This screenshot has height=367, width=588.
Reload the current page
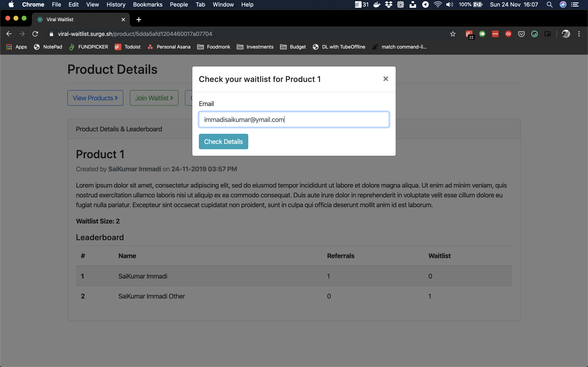[x=35, y=34]
